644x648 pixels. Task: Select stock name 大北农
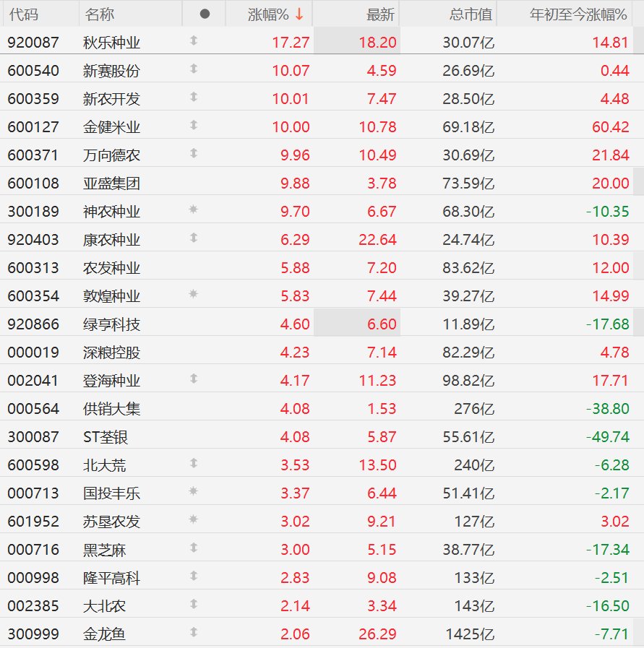(x=104, y=606)
